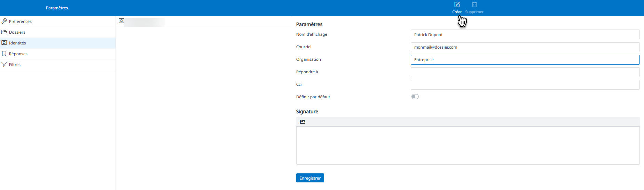Click the funnel icon beside Filtres

click(4, 64)
